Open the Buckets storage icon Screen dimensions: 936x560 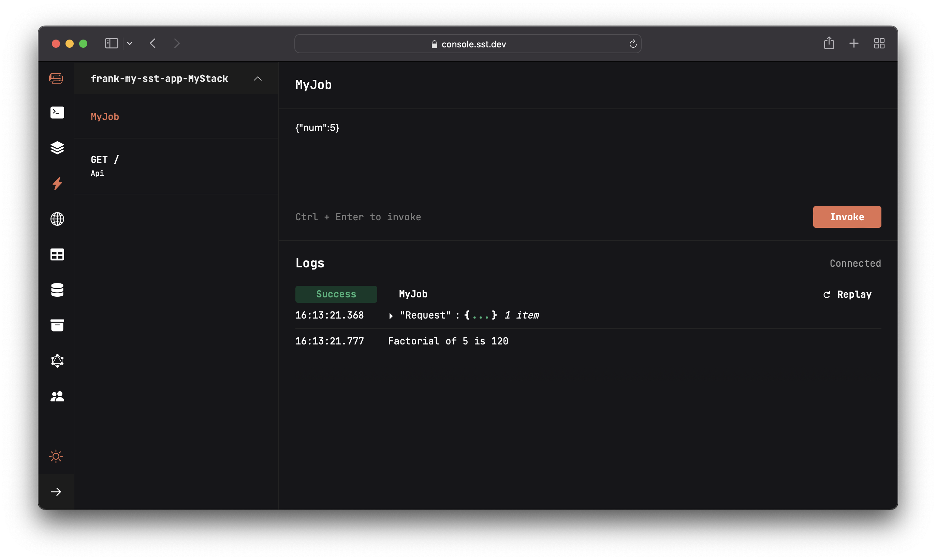tap(57, 325)
